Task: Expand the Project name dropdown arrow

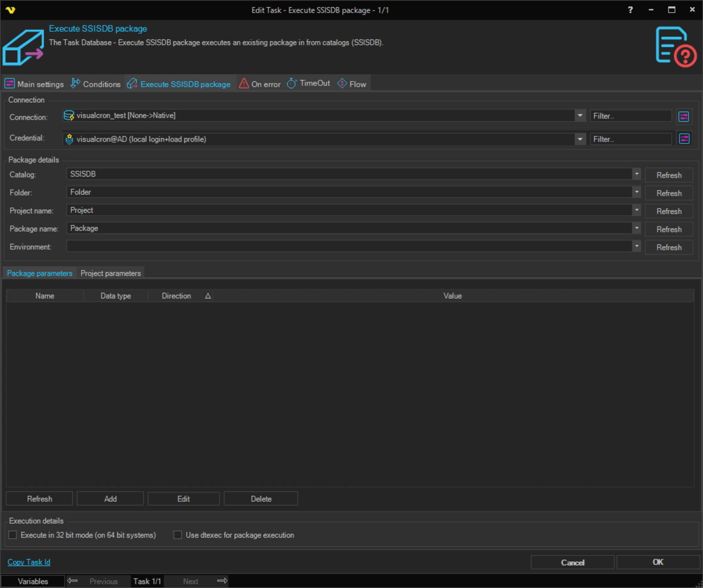Action: [636, 210]
